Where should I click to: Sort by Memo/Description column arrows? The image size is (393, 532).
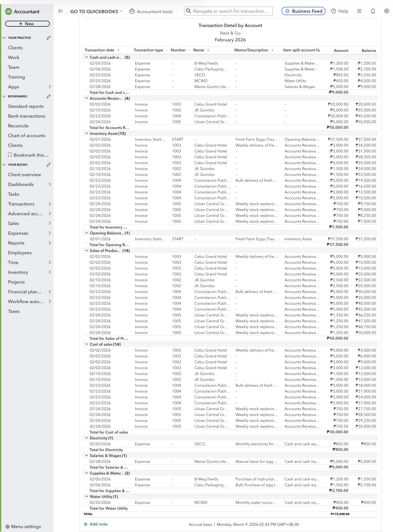pyautogui.click(x=272, y=50)
